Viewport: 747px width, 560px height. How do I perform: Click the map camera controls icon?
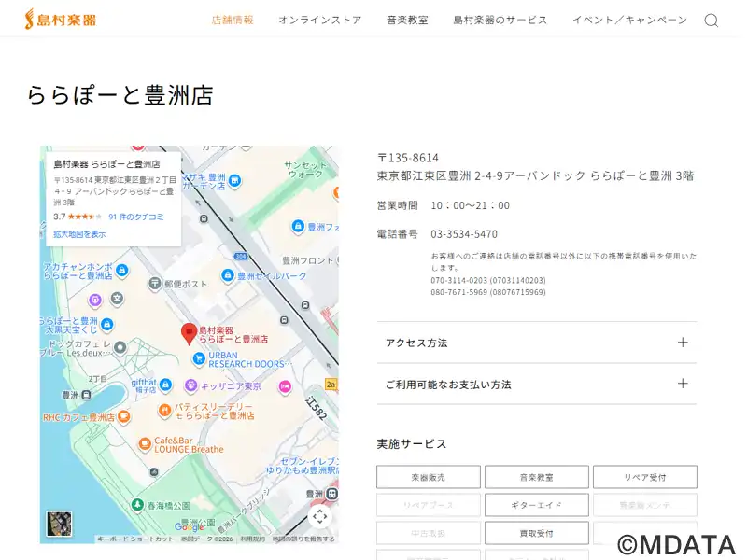(x=319, y=516)
